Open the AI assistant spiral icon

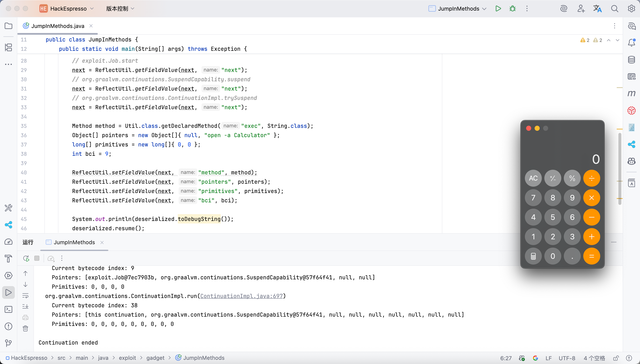564,8
